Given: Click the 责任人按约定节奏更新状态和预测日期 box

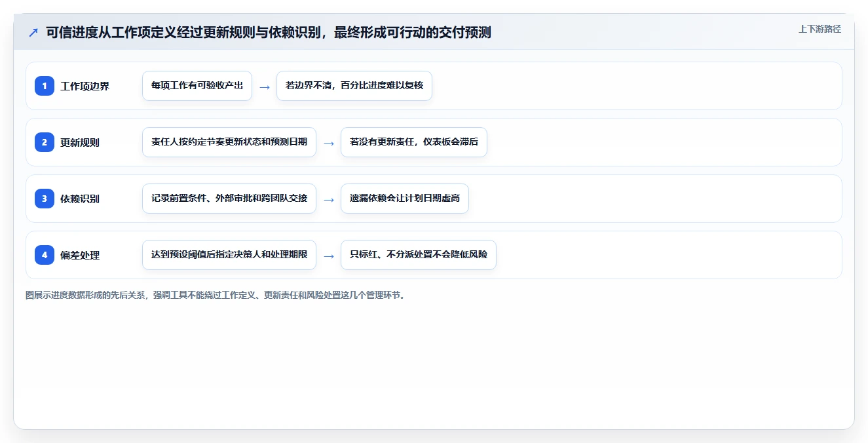Looking at the screenshot, I should 229,142.
